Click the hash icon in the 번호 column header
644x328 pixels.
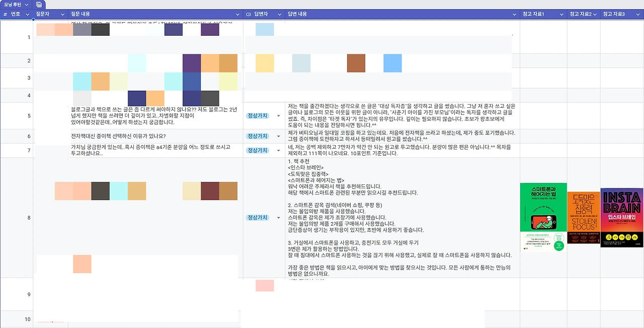coord(6,14)
